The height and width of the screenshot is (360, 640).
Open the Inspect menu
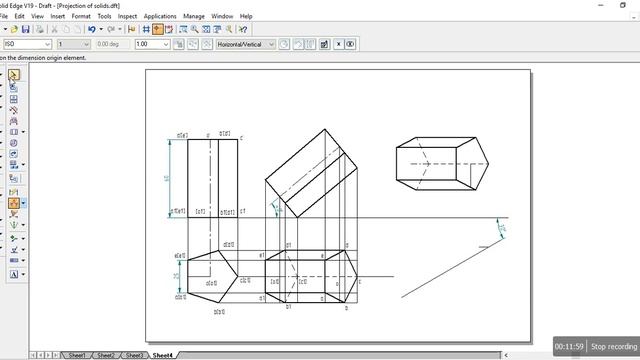click(x=127, y=16)
